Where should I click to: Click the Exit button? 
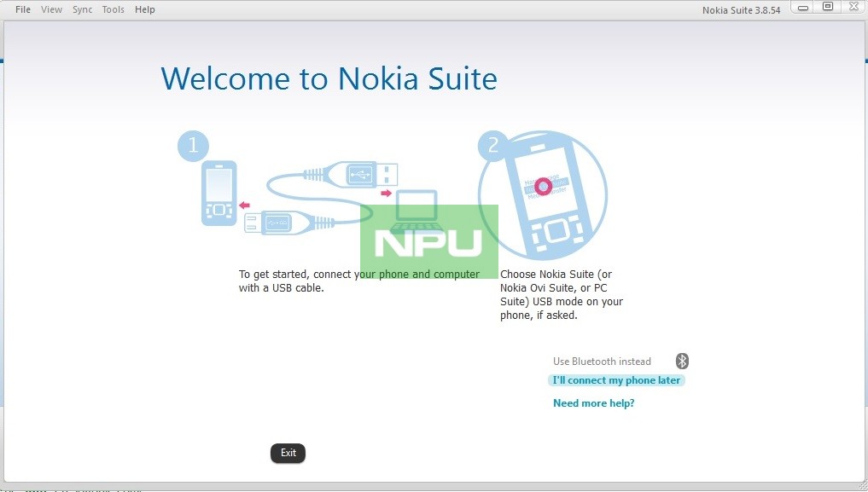click(x=288, y=453)
